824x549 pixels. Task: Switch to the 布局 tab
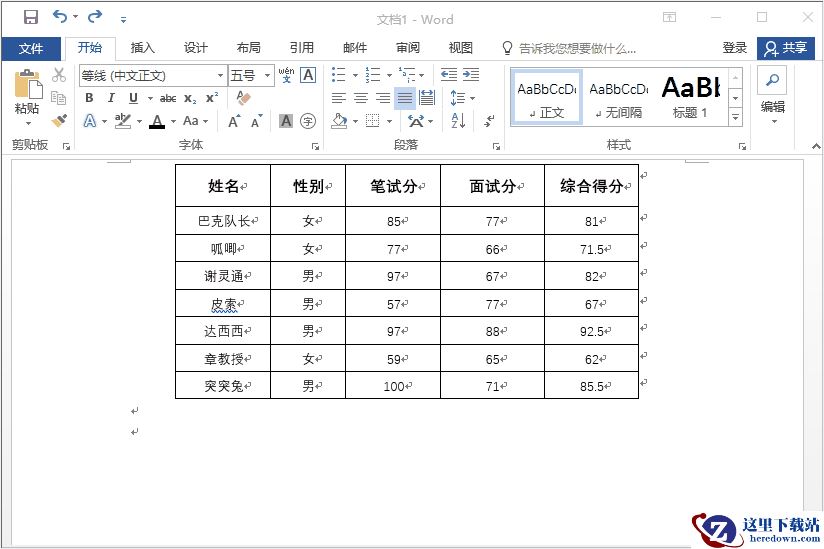point(249,48)
